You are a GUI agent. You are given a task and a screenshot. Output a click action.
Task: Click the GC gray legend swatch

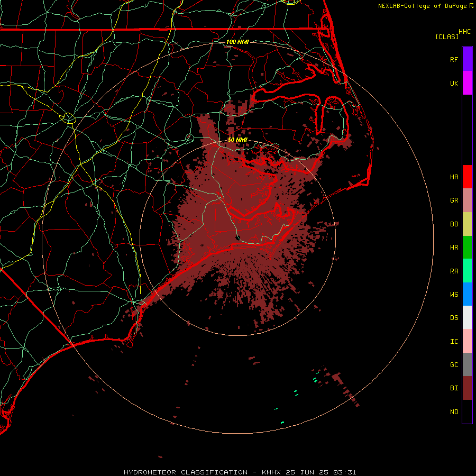click(467, 364)
